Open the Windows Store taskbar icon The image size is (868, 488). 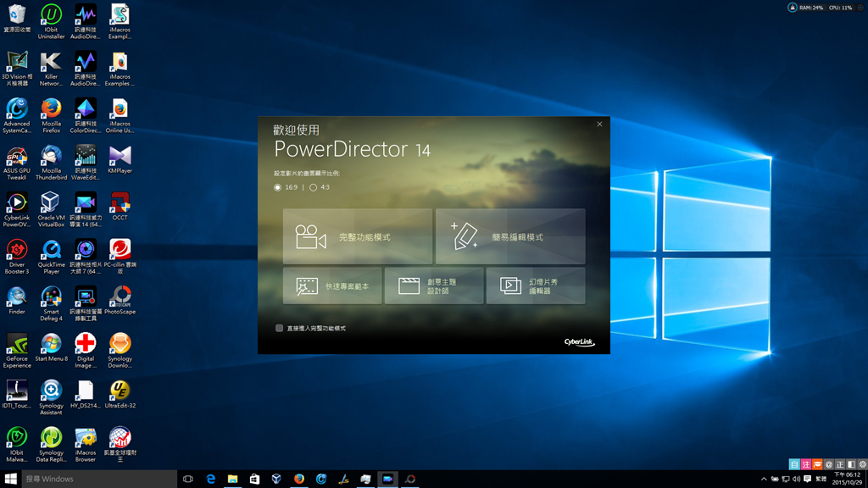254,479
